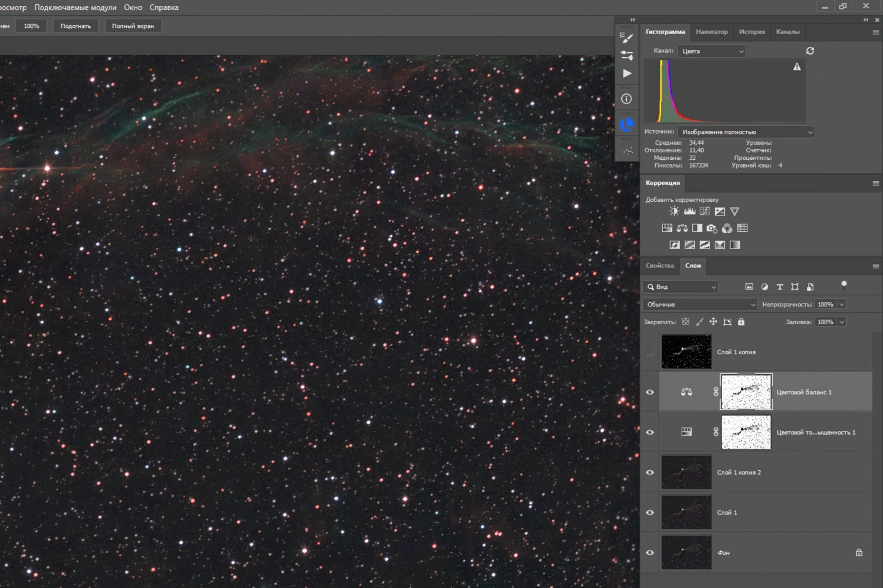Open the Info panel icon
Viewport: 883px width, 588px height.
click(627, 99)
